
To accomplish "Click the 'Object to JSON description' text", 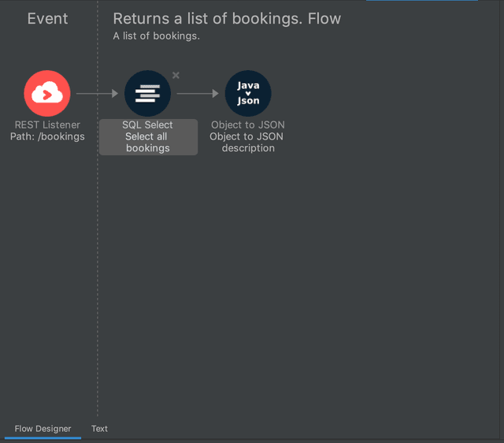I will (247, 143).
